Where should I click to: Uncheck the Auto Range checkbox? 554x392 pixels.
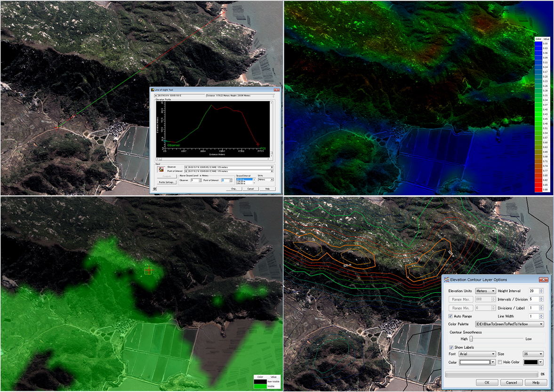coord(451,316)
